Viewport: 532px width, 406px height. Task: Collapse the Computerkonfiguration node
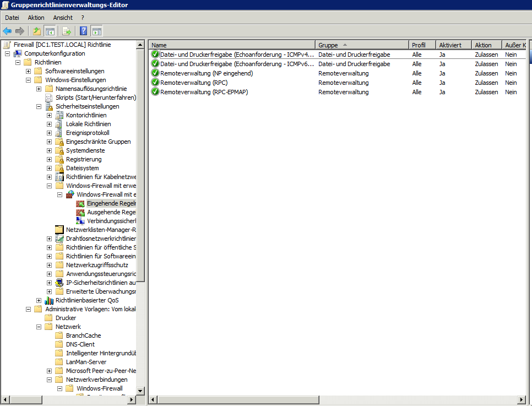pos(8,53)
